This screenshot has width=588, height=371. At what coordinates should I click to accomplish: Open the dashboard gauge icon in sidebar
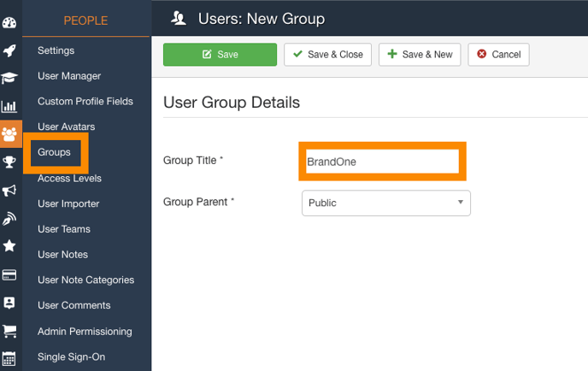tap(10, 22)
